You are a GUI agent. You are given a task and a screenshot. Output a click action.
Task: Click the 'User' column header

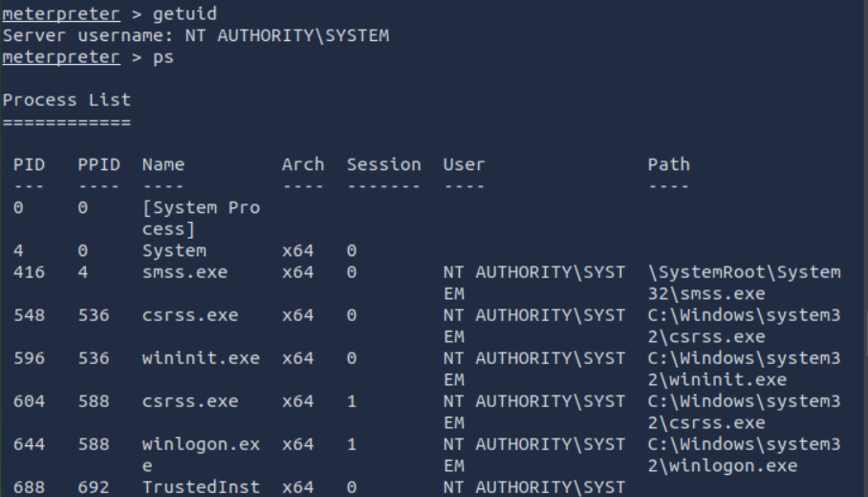[x=464, y=164]
